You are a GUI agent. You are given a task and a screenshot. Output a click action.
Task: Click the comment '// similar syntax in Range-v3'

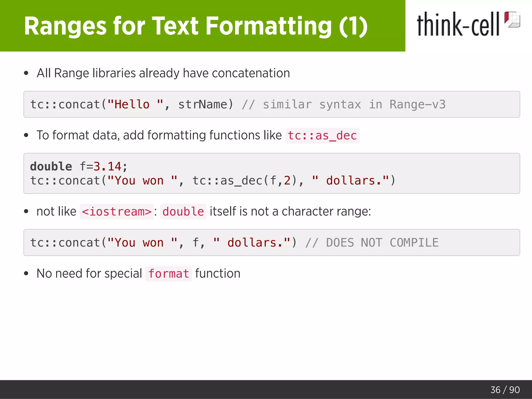pos(344,104)
